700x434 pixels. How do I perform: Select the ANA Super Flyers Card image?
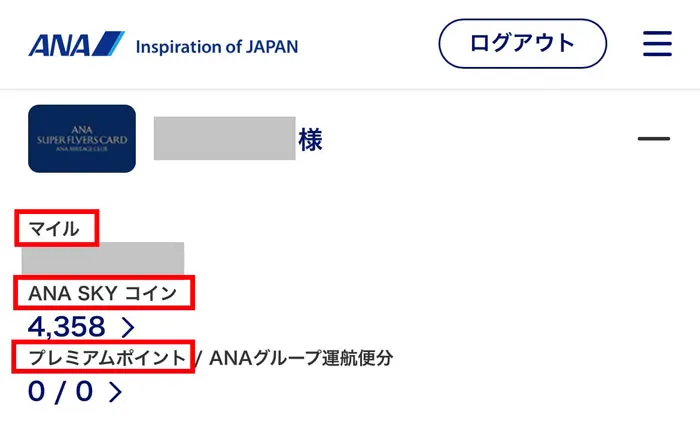(82, 138)
